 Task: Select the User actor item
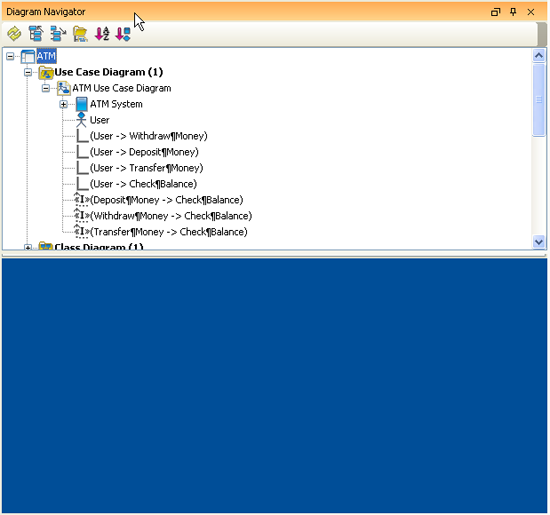point(100,120)
